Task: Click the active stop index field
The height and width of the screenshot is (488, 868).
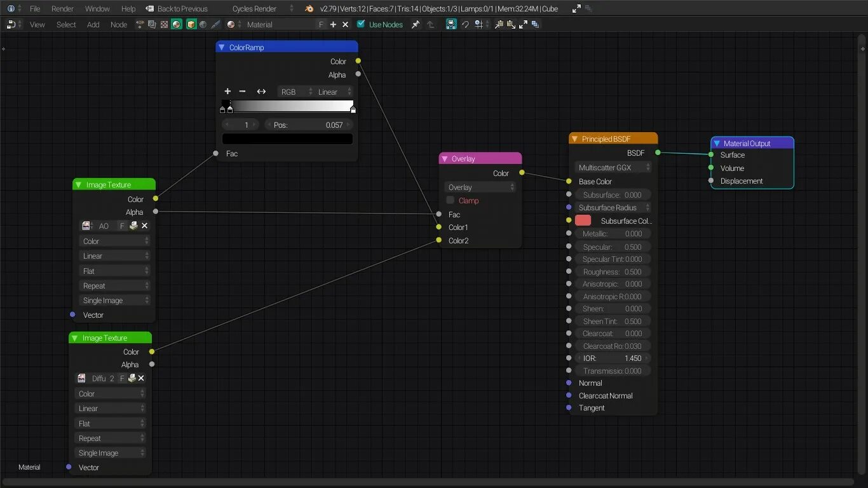Action: 240,125
